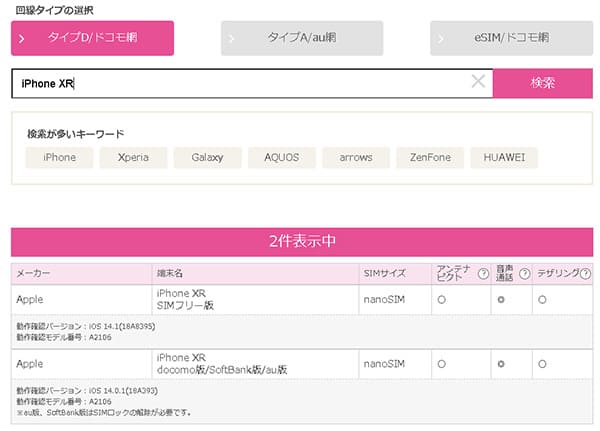The height and width of the screenshot is (431, 600).
Task: Clear the search text with the X icon
Action: [x=478, y=81]
